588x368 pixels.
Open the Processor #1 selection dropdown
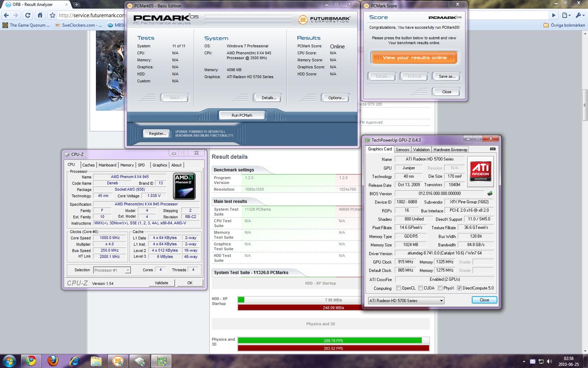point(112,270)
